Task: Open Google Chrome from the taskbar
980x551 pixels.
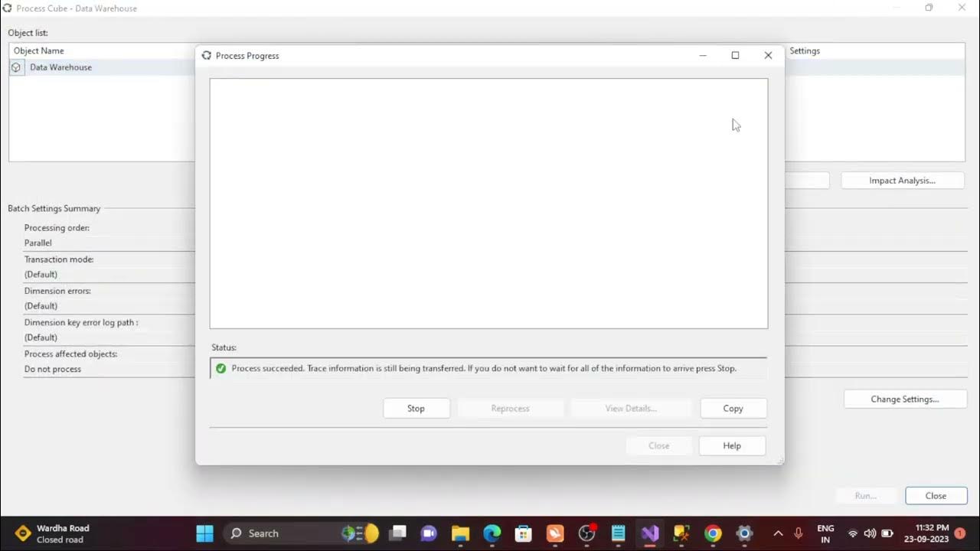Action: [x=713, y=533]
